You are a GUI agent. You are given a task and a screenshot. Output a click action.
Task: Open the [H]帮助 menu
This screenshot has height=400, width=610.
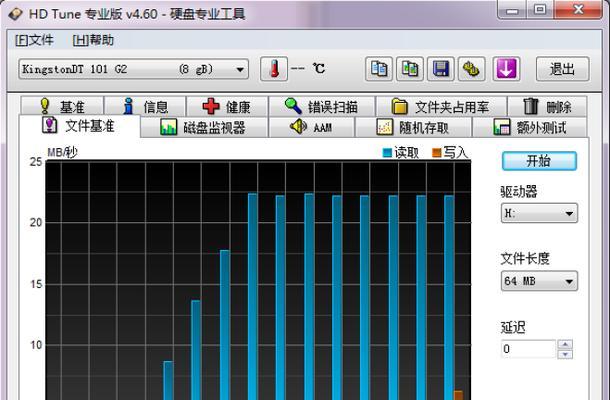[x=93, y=40]
